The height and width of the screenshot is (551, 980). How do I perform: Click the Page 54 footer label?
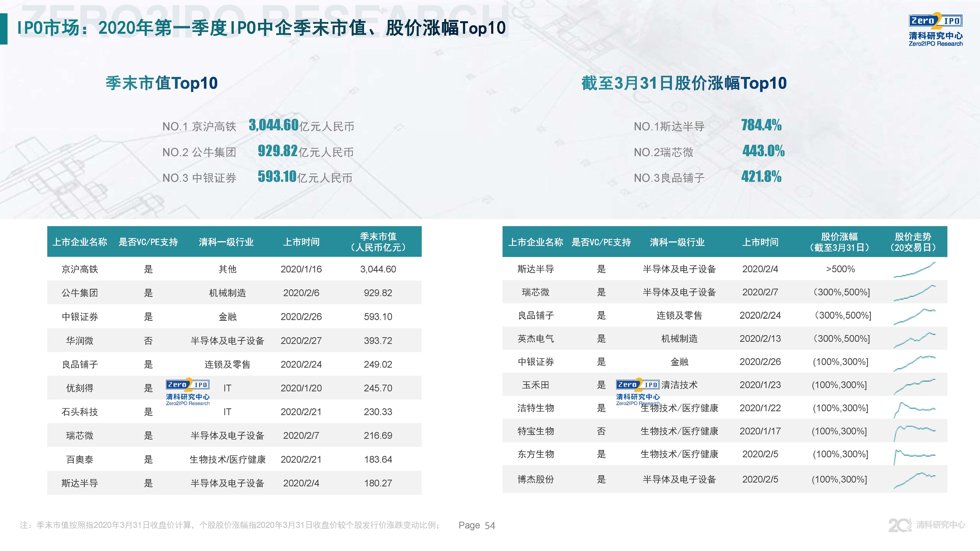pos(476,526)
